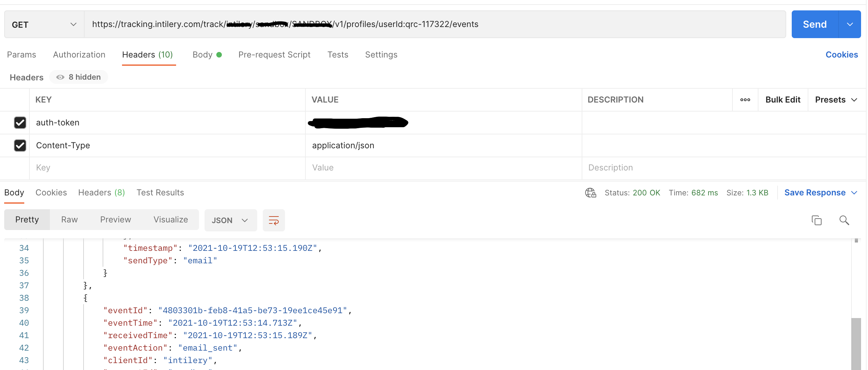Open search in response with magnifier icon
This screenshot has width=868, height=370.
[844, 220]
